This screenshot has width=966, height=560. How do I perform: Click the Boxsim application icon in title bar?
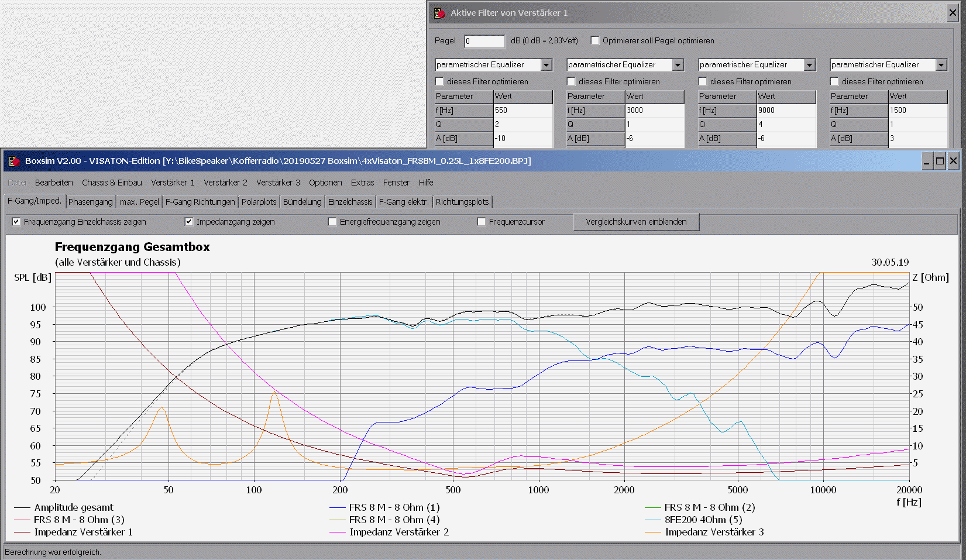click(14, 161)
